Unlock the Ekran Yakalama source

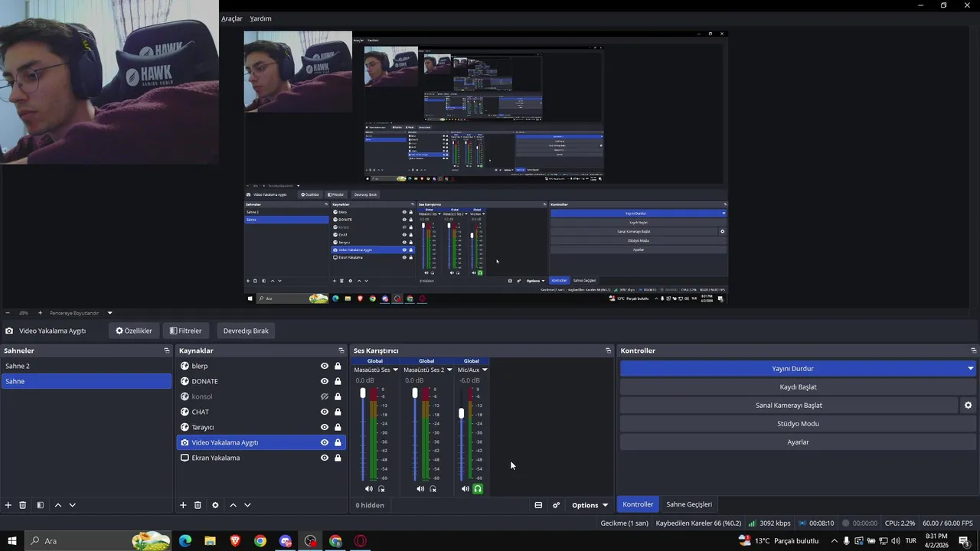click(x=338, y=458)
